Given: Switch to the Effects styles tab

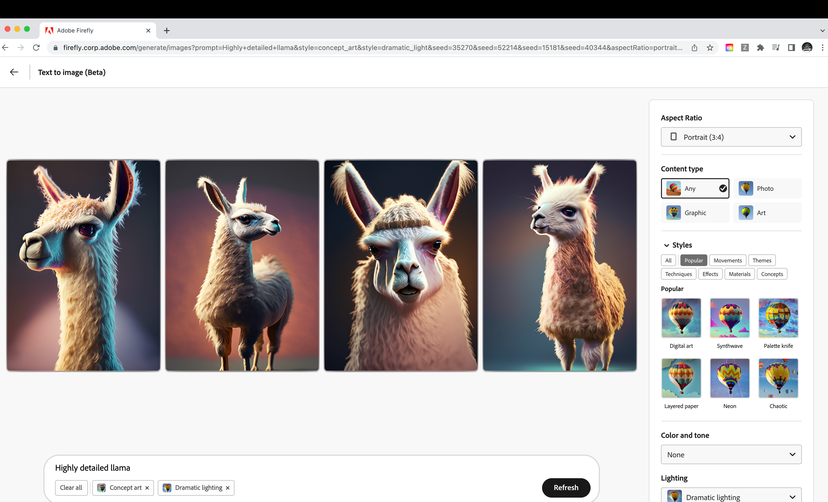Looking at the screenshot, I should point(710,274).
